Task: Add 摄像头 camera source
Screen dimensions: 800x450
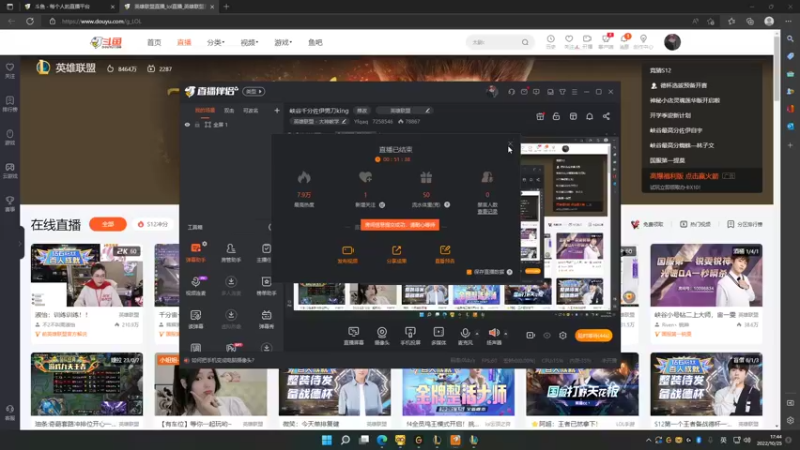Action: tap(382, 336)
